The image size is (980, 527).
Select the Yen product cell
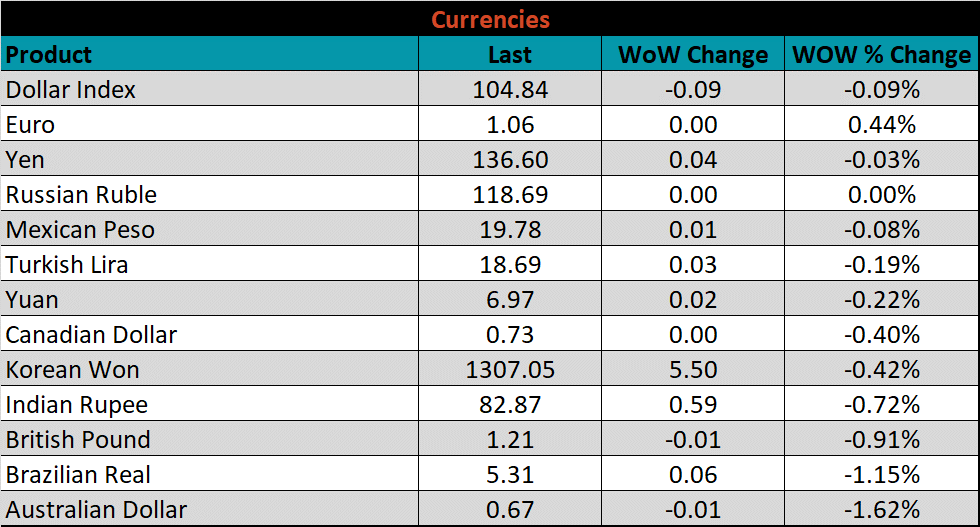click(25, 160)
